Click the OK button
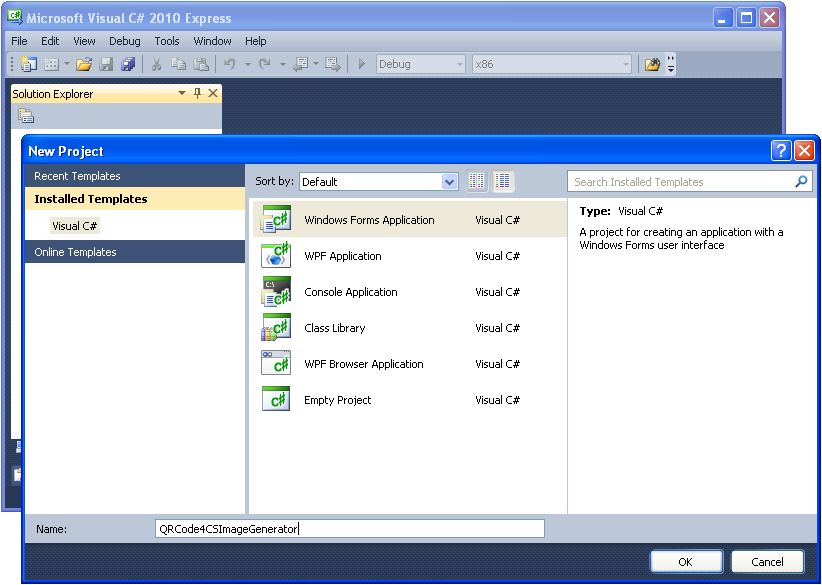The height and width of the screenshot is (585, 822). pos(686,561)
